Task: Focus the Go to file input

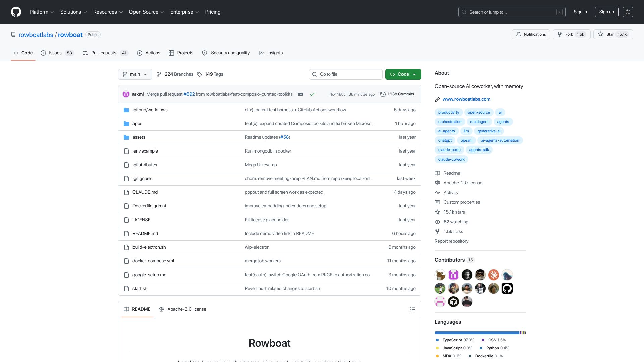Action: [x=345, y=74]
